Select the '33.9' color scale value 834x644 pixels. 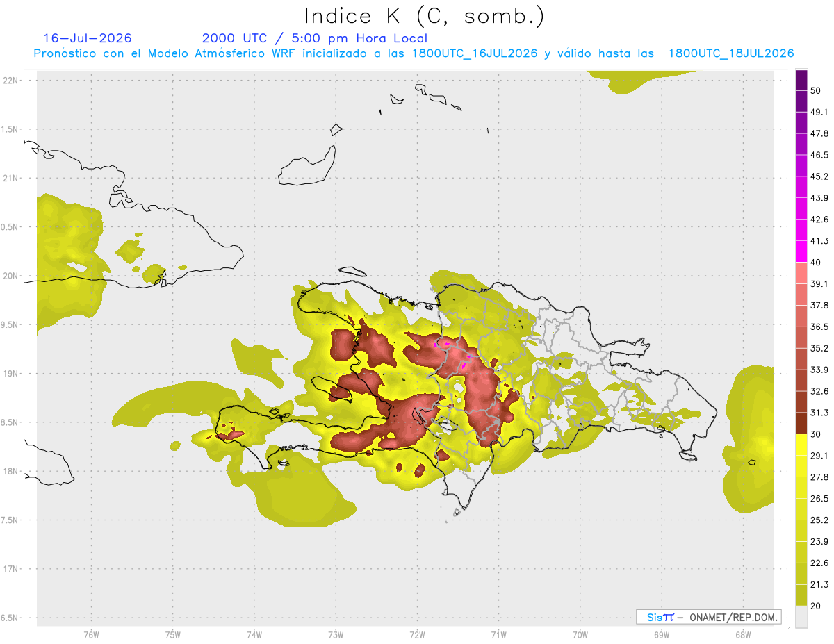pos(819,370)
